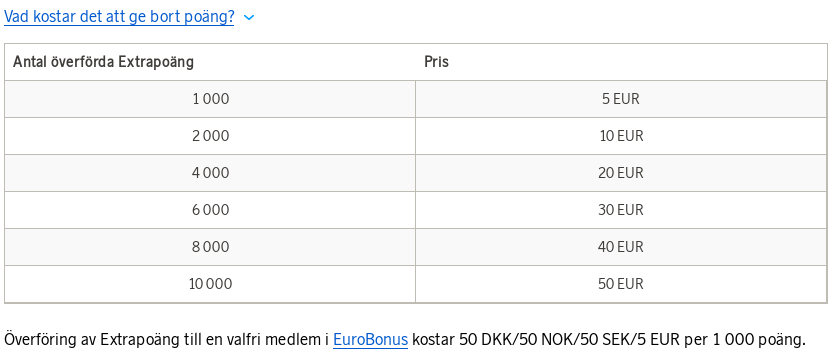Click the 40 EUR price cell

[x=621, y=247]
